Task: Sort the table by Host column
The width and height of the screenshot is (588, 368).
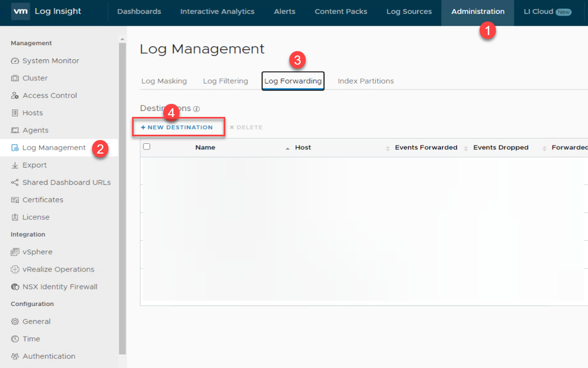Action: tap(303, 147)
